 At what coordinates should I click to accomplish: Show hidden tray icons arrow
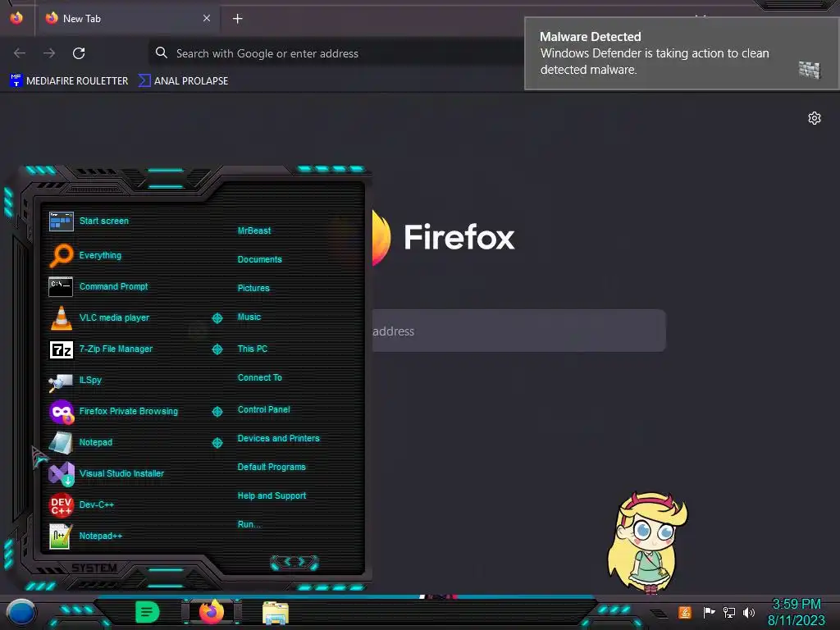[x=659, y=614]
